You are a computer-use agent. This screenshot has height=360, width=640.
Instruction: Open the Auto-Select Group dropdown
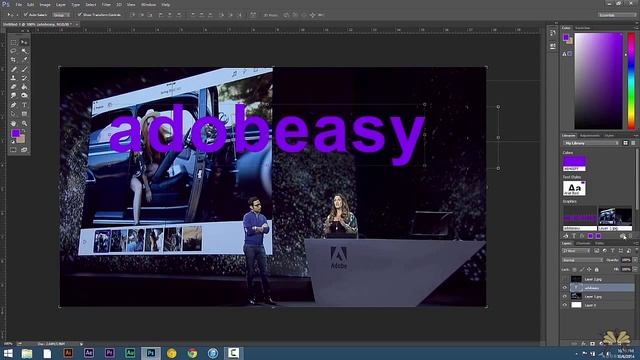pos(61,15)
